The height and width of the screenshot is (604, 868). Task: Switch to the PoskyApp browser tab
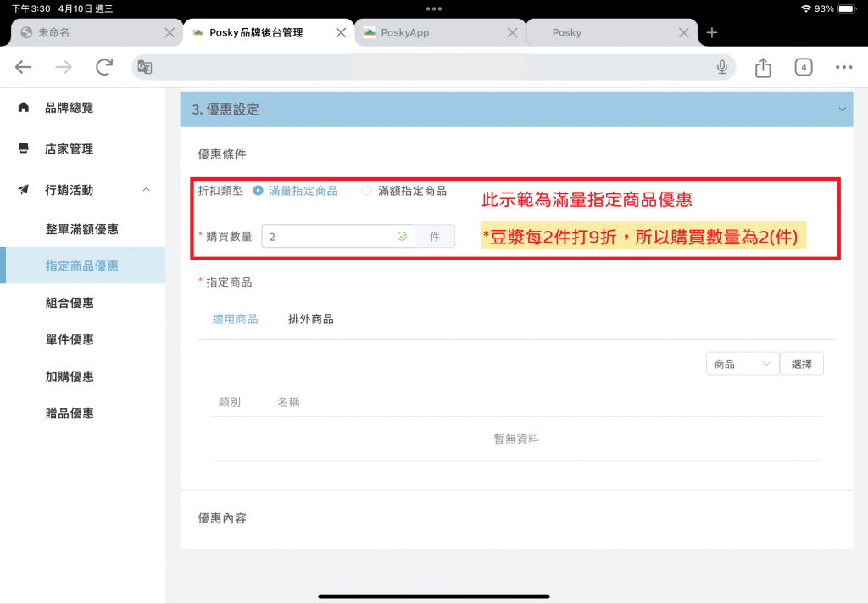[x=440, y=33]
